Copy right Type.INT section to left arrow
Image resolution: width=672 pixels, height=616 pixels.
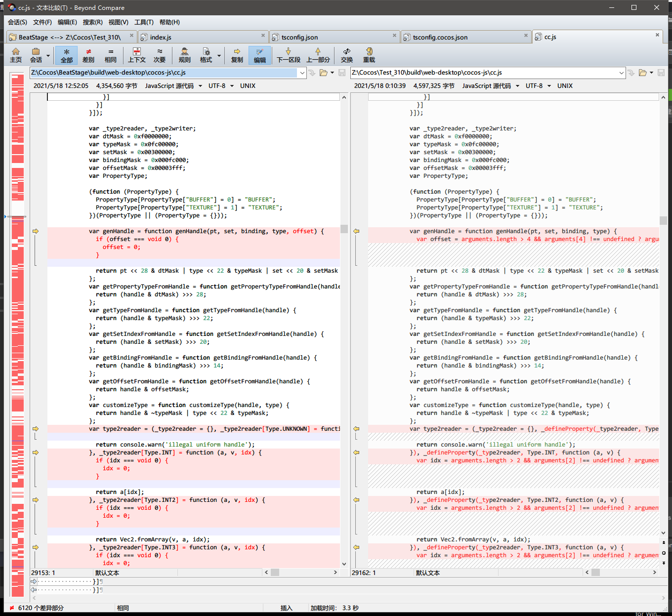coord(356,452)
